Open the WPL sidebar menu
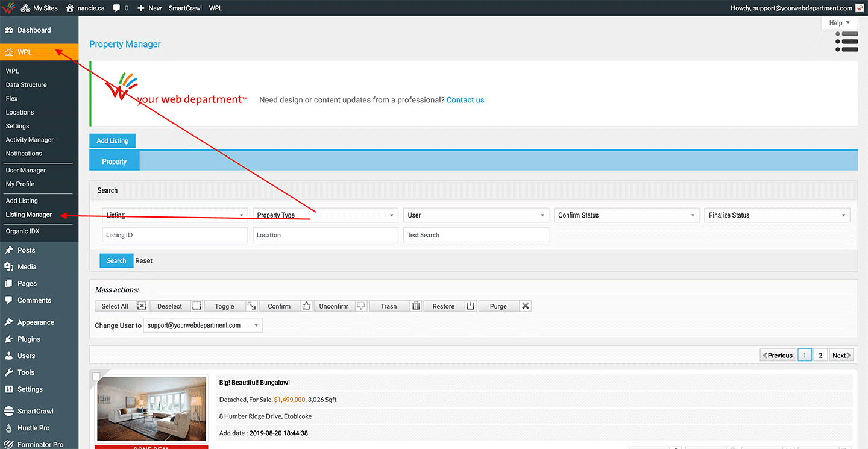 tap(39, 52)
